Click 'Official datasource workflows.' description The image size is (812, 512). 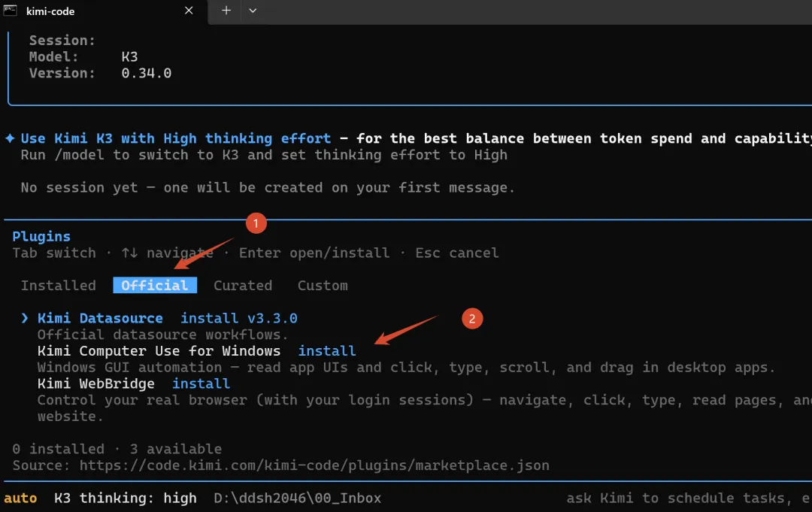click(x=162, y=335)
